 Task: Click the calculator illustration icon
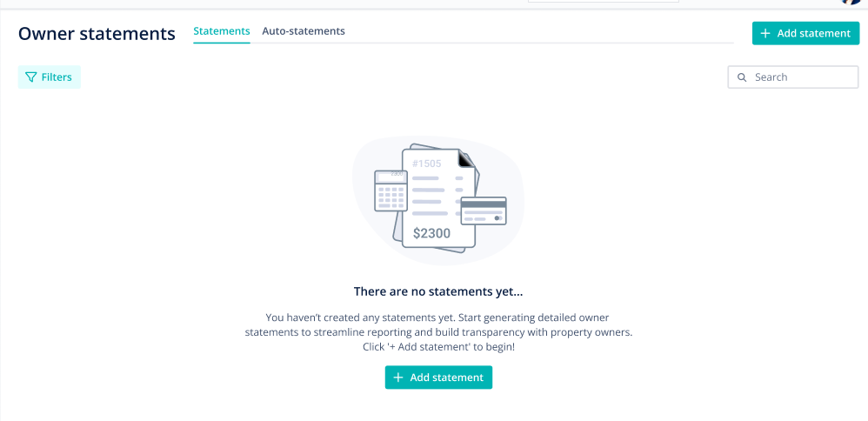click(x=391, y=190)
